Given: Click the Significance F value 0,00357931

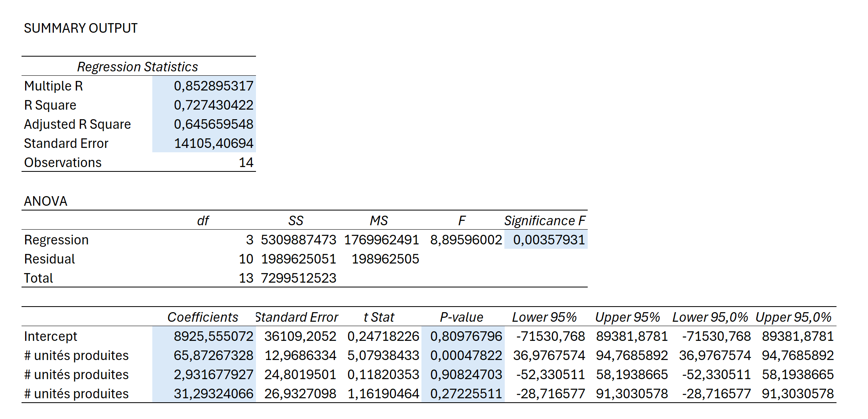Looking at the screenshot, I should pyautogui.click(x=549, y=240).
